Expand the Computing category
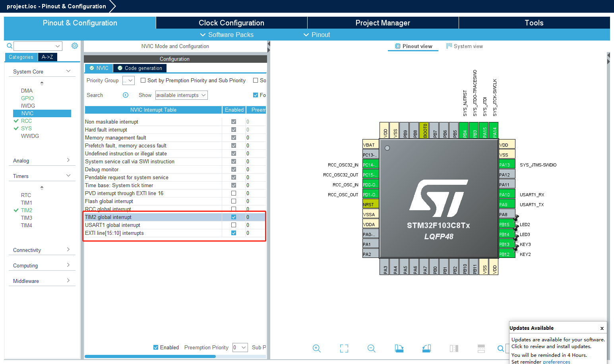Screen dimensions: 614x364 tap(68, 265)
